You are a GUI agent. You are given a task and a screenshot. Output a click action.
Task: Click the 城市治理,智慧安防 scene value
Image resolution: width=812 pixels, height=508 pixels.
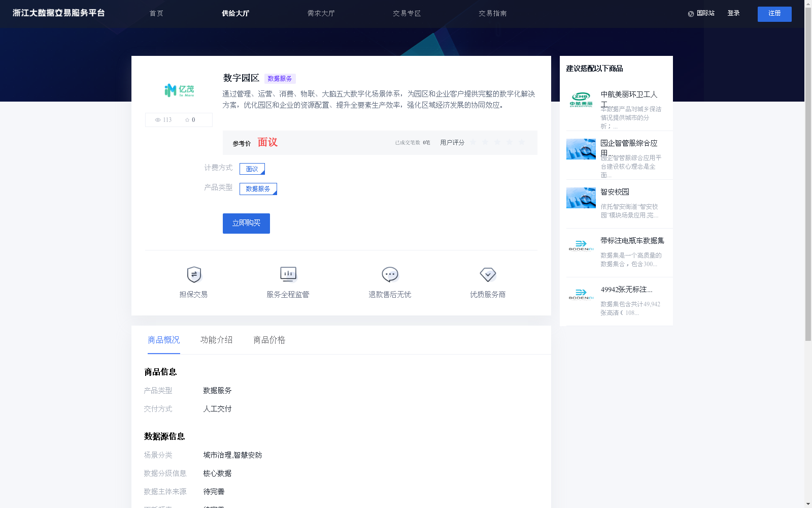click(x=232, y=455)
